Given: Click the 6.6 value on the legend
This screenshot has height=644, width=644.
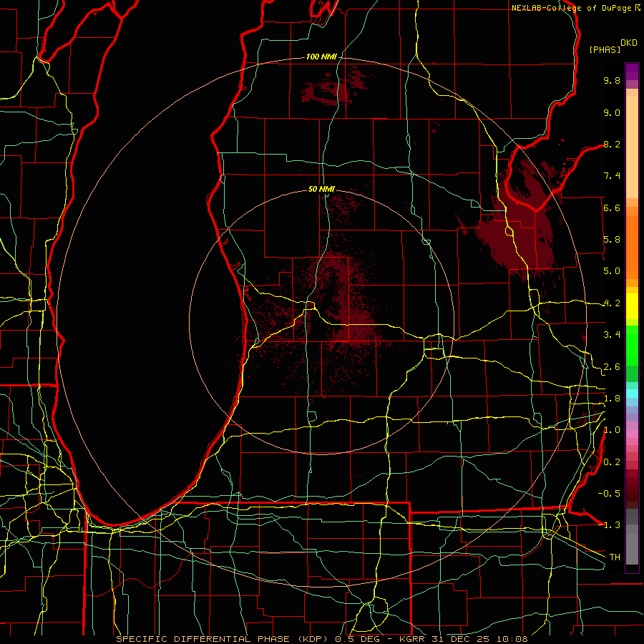Looking at the screenshot, I should 612,208.
